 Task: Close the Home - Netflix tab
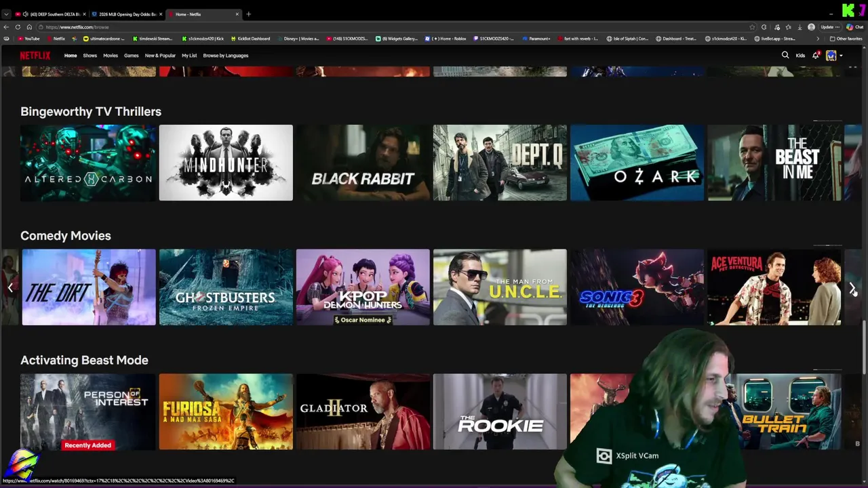pos(237,14)
